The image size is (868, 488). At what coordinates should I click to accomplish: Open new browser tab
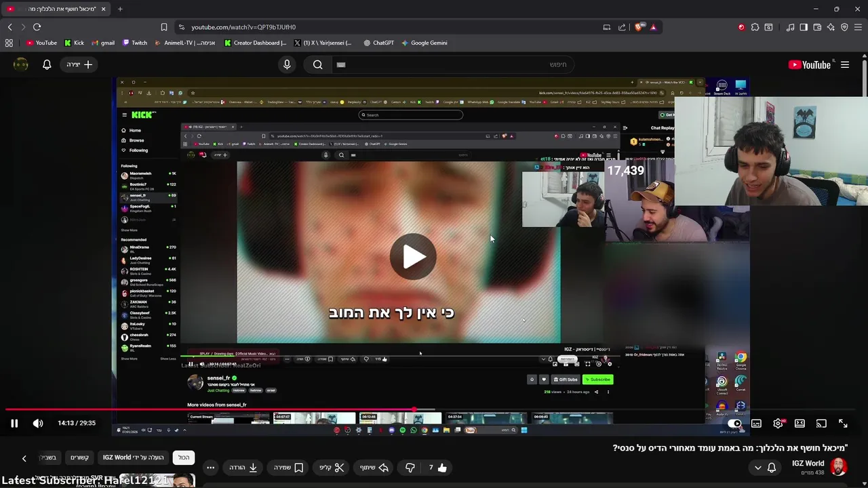[x=120, y=9]
